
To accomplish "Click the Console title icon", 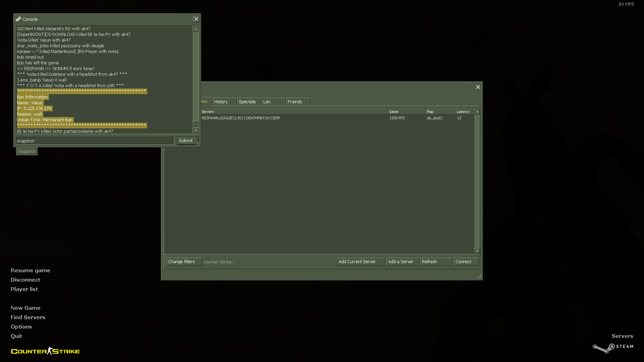I will click(19, 19).
